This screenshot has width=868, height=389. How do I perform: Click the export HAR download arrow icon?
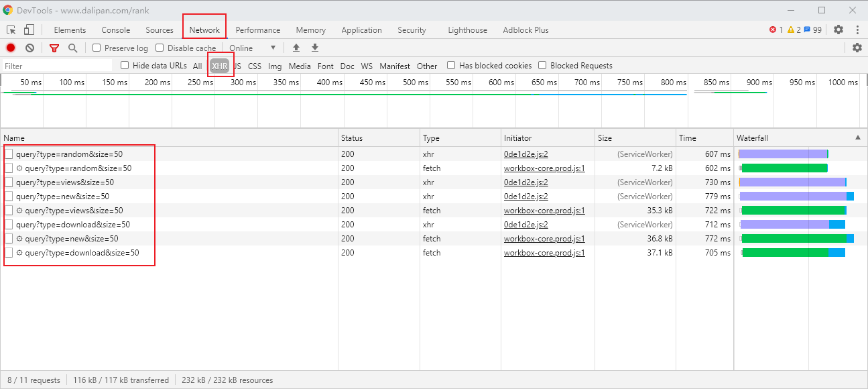pyautogui.click(x=315, y=48)
